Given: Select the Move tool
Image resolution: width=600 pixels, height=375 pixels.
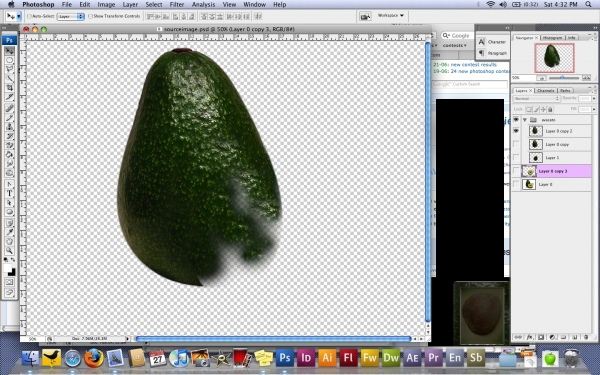Looking at the screenshot, I should pos(10,51).
